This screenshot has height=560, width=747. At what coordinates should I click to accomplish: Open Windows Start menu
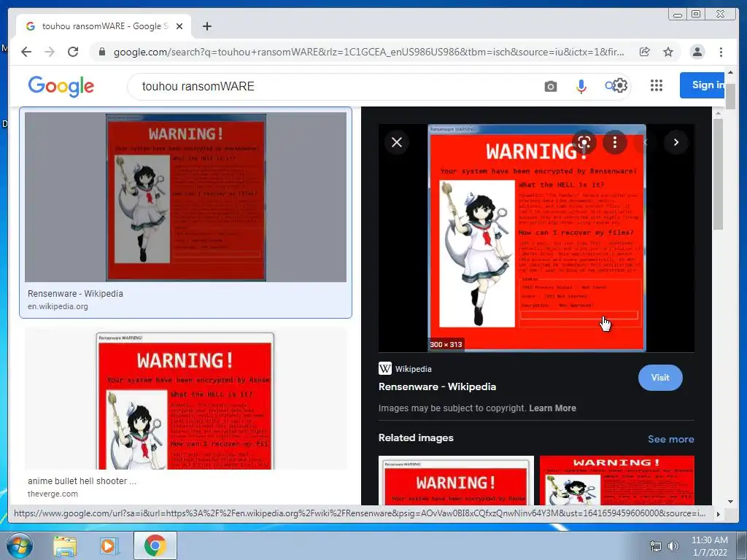coord(20,545)
